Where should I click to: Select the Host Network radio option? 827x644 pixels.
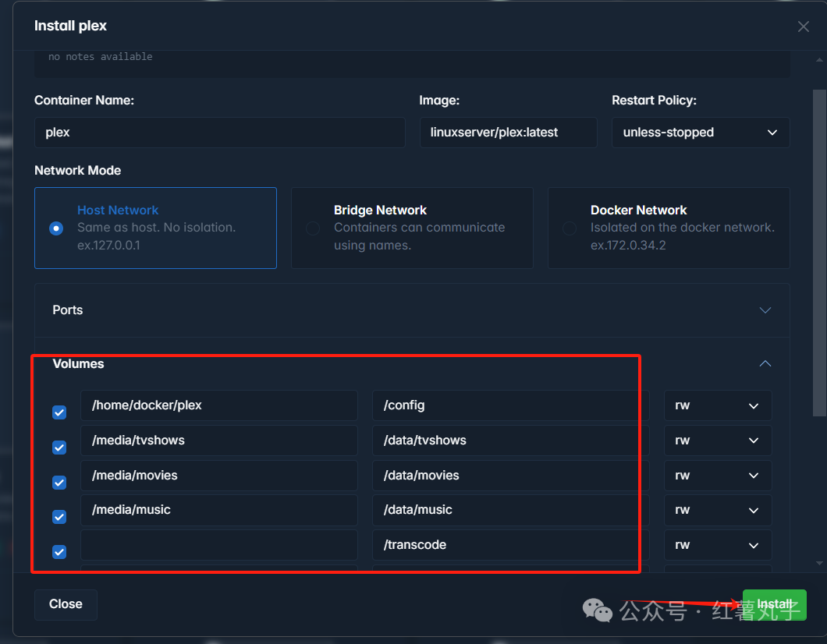(56, 228)
